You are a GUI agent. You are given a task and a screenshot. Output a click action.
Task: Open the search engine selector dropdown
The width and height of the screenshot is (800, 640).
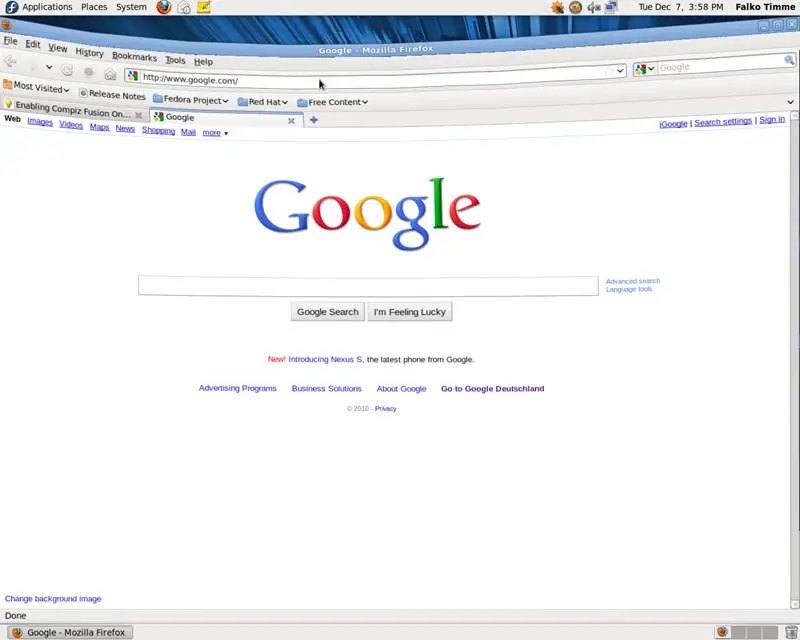click(644, 69)
